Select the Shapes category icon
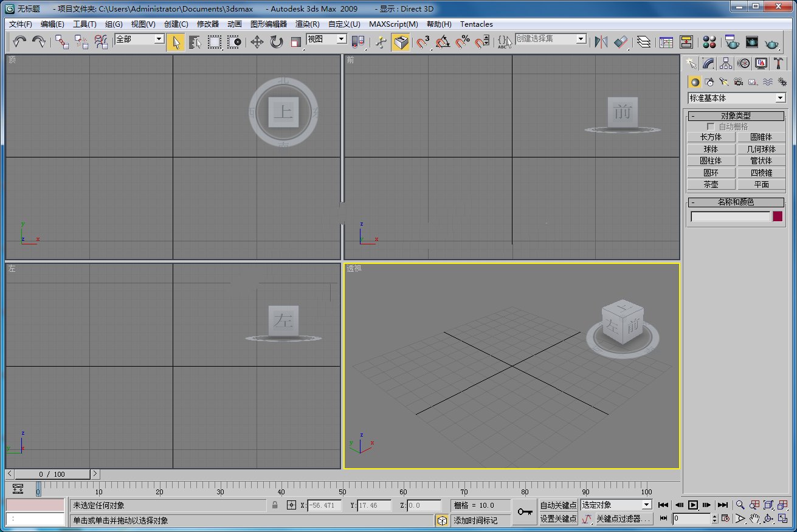This screenshot has height=532, width=797. 709,81
